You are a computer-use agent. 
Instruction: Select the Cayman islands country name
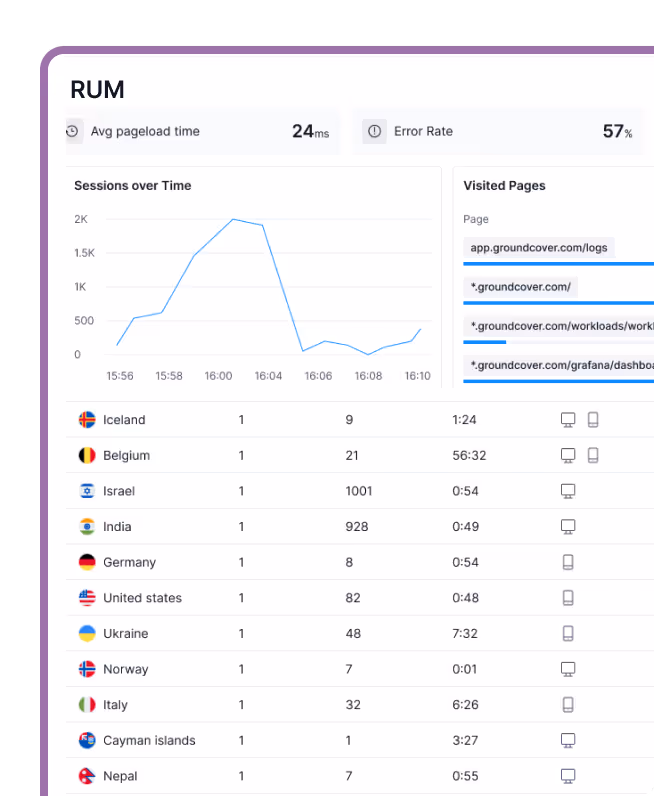point(149,741)
